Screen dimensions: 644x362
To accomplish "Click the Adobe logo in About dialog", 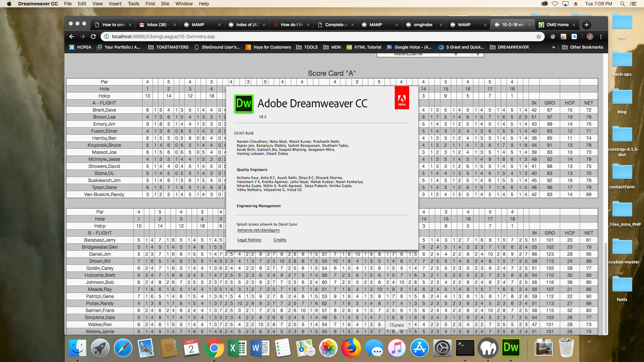I will [401, 98].
